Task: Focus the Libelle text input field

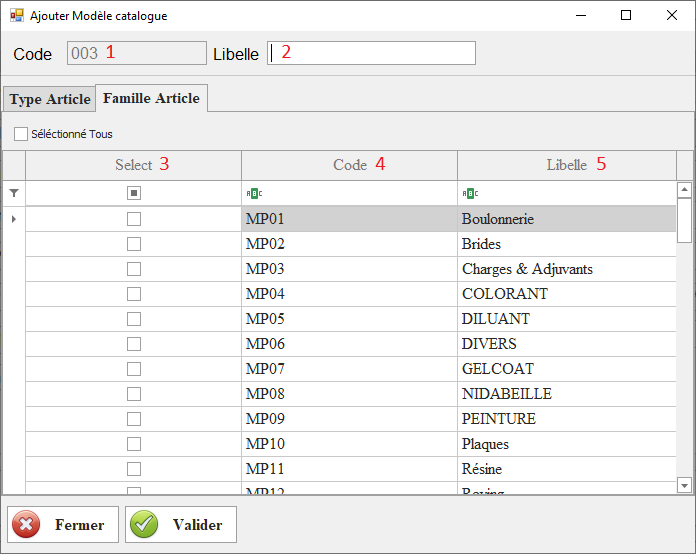Action: pos(371,53)
